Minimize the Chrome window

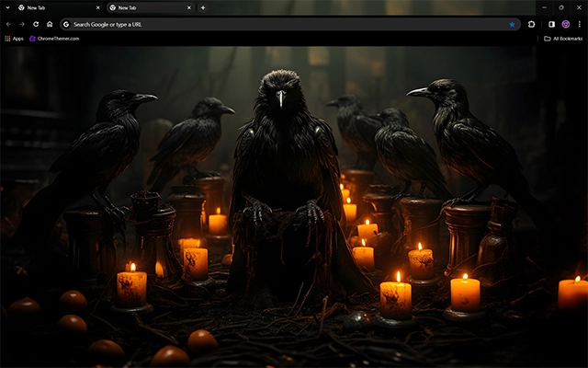tap(544, 7)
